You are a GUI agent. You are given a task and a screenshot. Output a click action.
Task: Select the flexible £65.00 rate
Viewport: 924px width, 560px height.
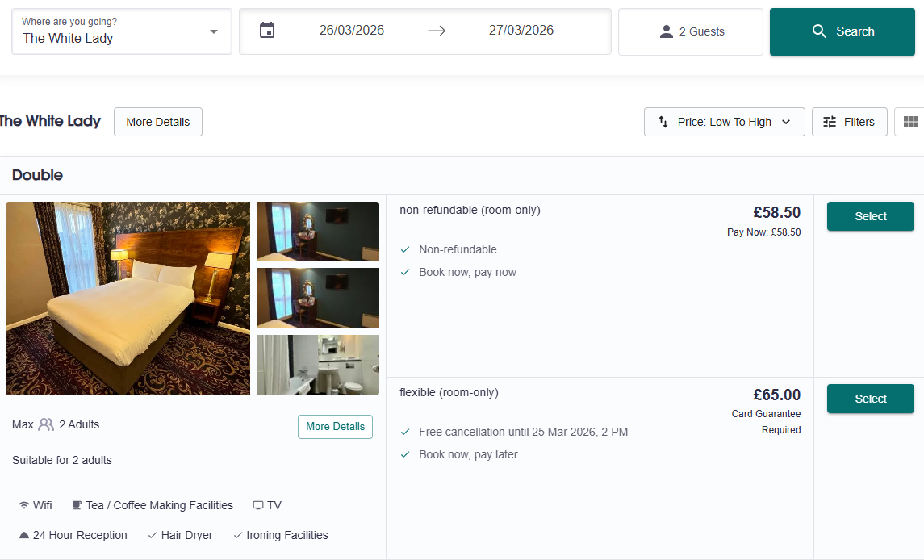pyautogui.click(x=871, y=399)
